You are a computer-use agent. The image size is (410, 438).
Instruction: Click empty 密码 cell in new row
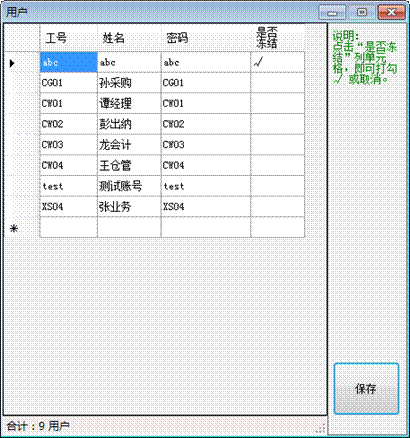tap(206, 228)
